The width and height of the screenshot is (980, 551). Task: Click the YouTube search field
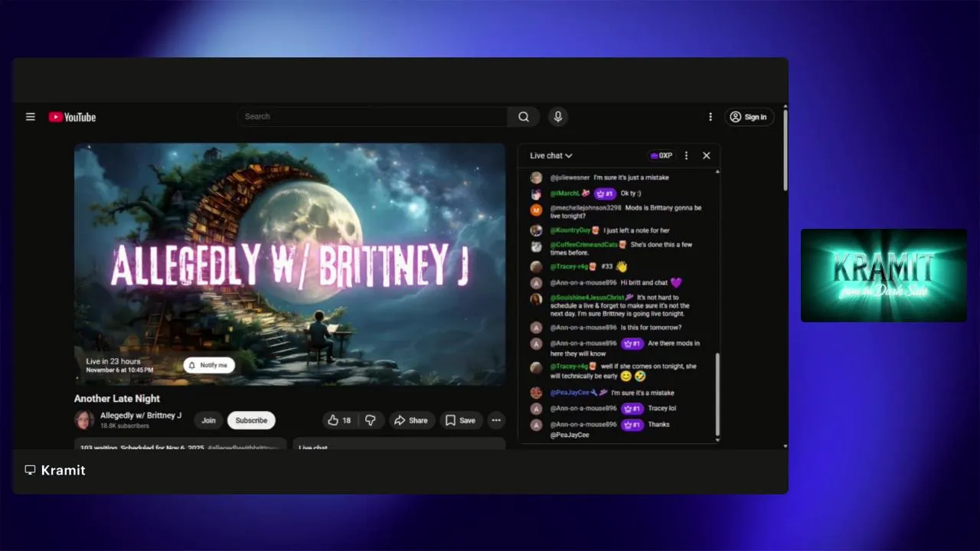point(372,116)
